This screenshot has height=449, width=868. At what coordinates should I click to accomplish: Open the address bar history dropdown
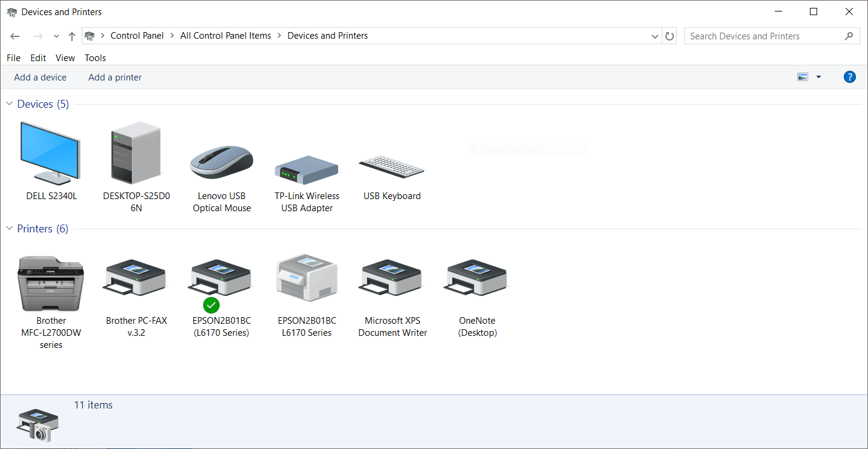(655, 36)
